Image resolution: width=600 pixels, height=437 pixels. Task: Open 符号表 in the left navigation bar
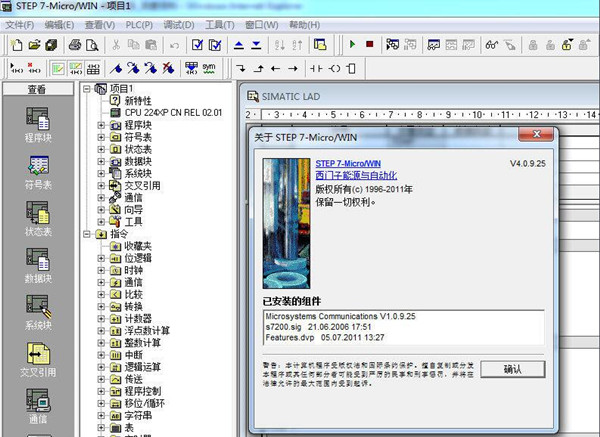pyautogui.click(x=38, y=170)
